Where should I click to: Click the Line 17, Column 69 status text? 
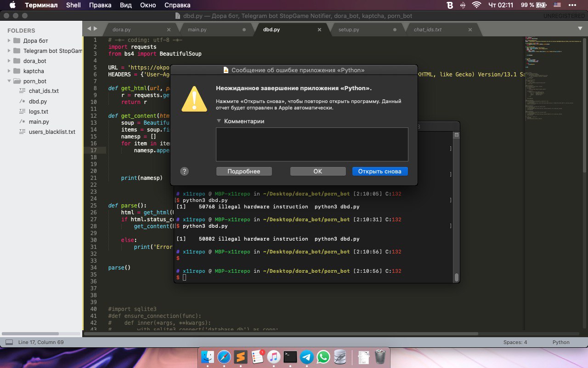41,342
